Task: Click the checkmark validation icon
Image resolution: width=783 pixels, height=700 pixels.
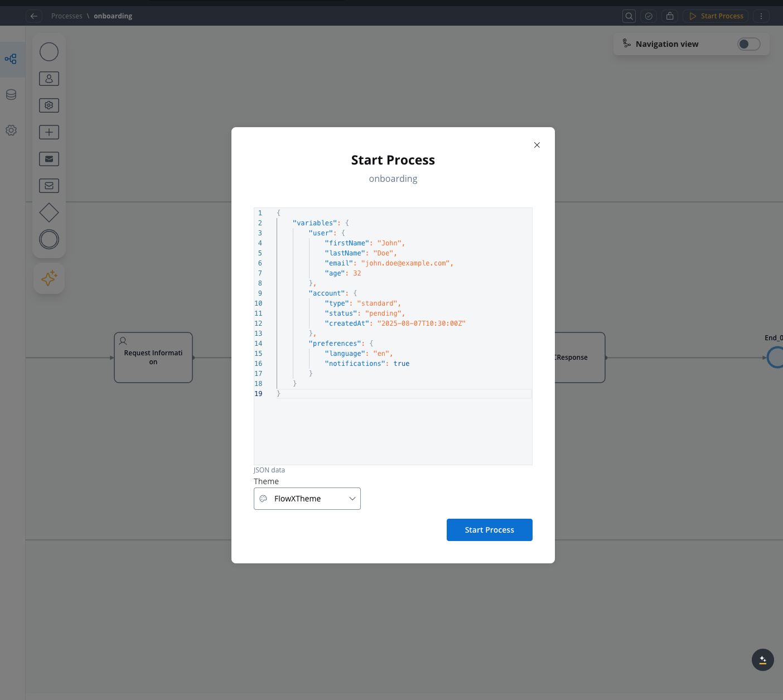Action: pyautogui.click(x=649, y=16)
